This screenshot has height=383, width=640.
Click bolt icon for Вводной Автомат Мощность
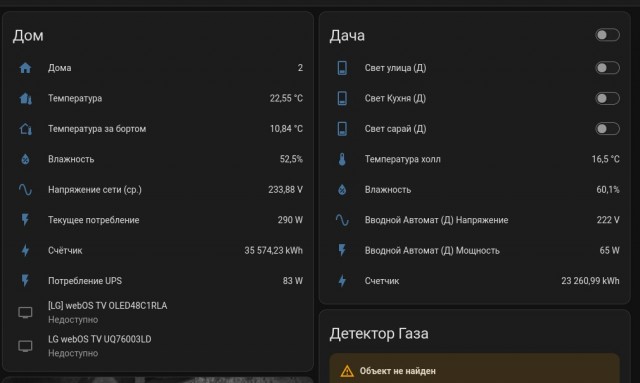point(342,250)
